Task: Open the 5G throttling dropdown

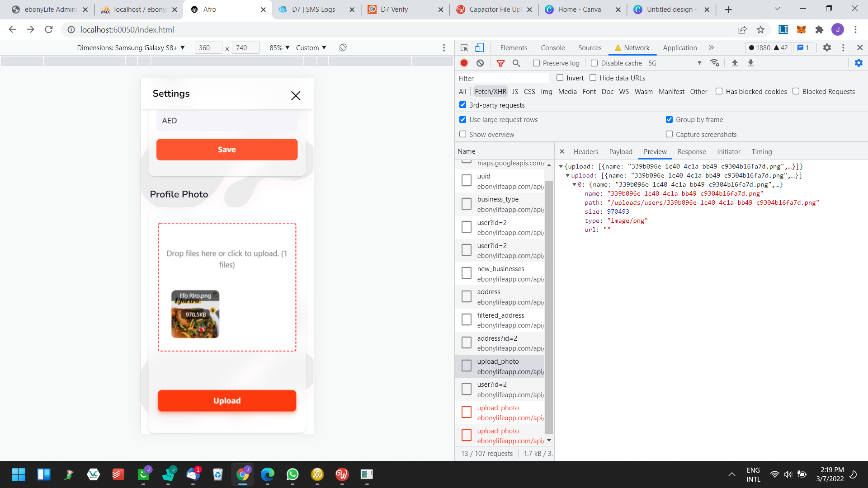Action: (x=675, y=63)
